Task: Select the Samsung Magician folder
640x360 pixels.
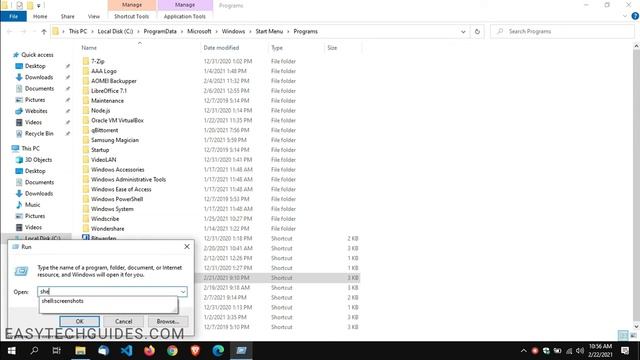Action: pyautogui.click(x=115, y=140)
